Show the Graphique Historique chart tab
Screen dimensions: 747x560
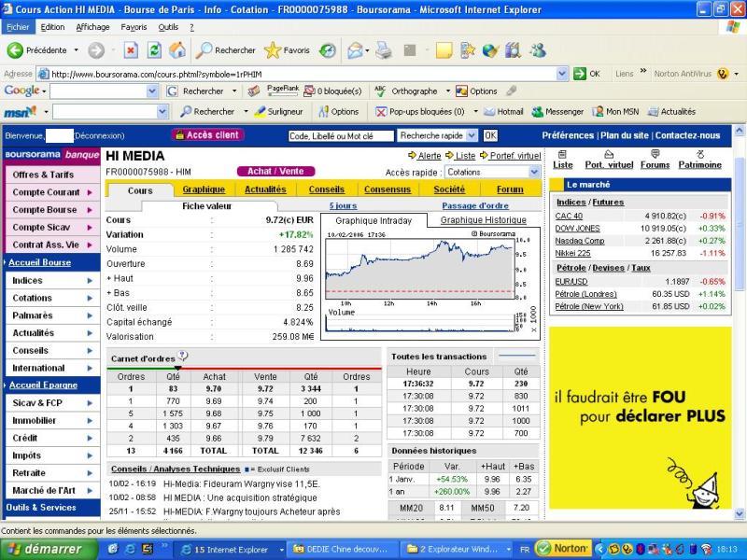point(483,220)
